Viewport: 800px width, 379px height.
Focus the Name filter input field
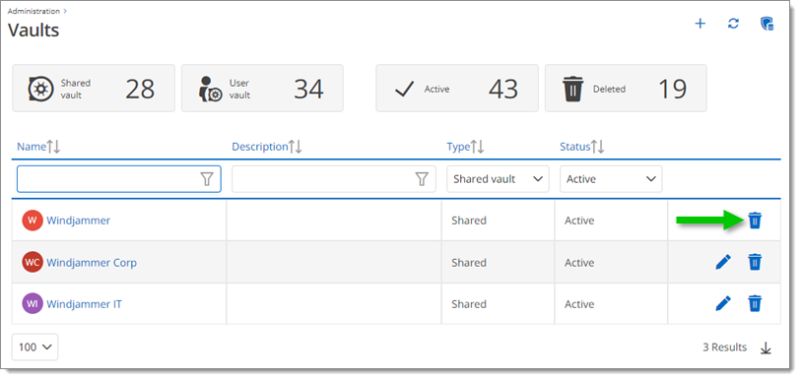[119, 179]
